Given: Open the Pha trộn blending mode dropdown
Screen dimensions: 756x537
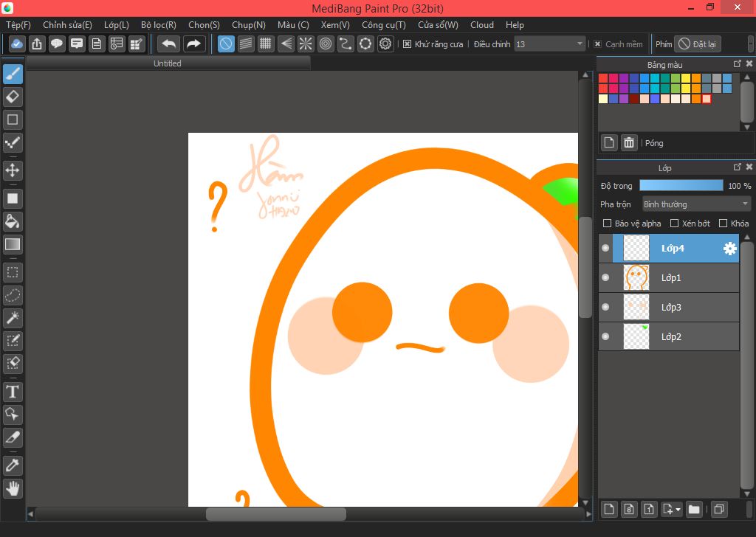Looking at the screenshot, I should (x=695, y=204).
